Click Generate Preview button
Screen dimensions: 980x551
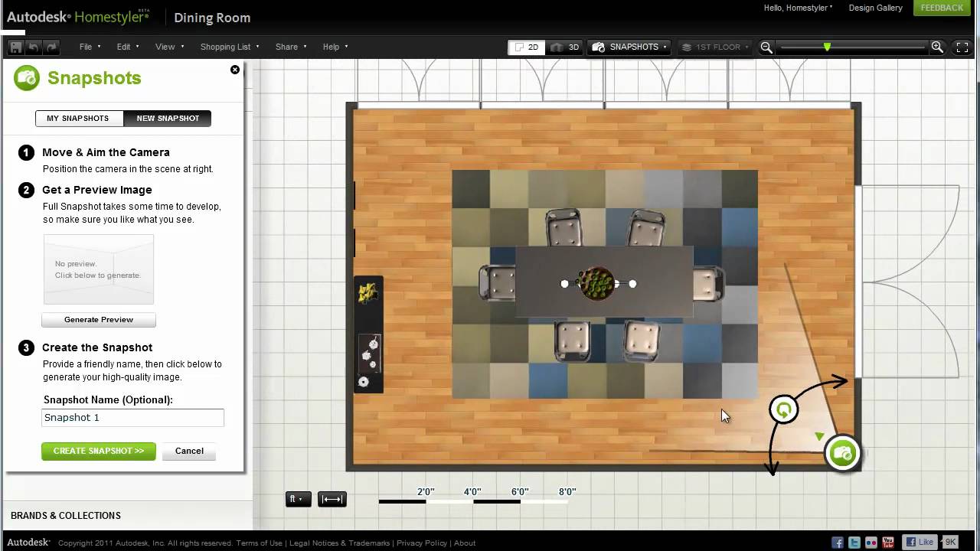[x=99, y=319]
